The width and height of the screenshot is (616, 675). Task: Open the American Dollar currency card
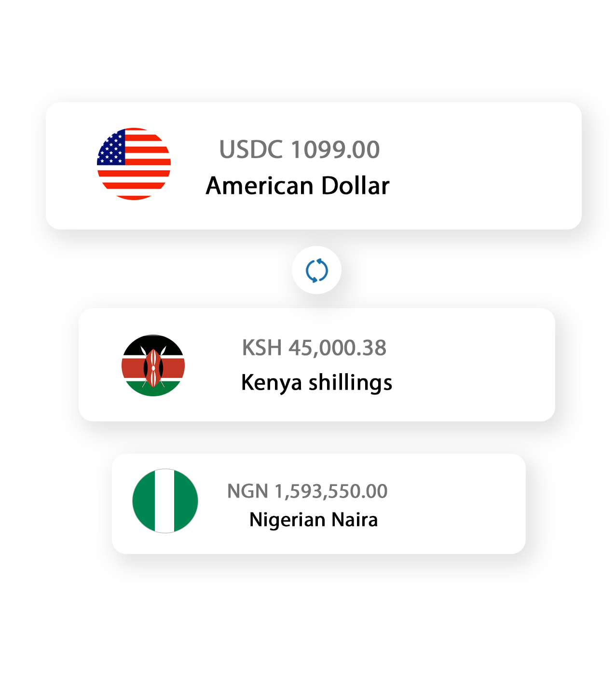[x=314, y=166]
